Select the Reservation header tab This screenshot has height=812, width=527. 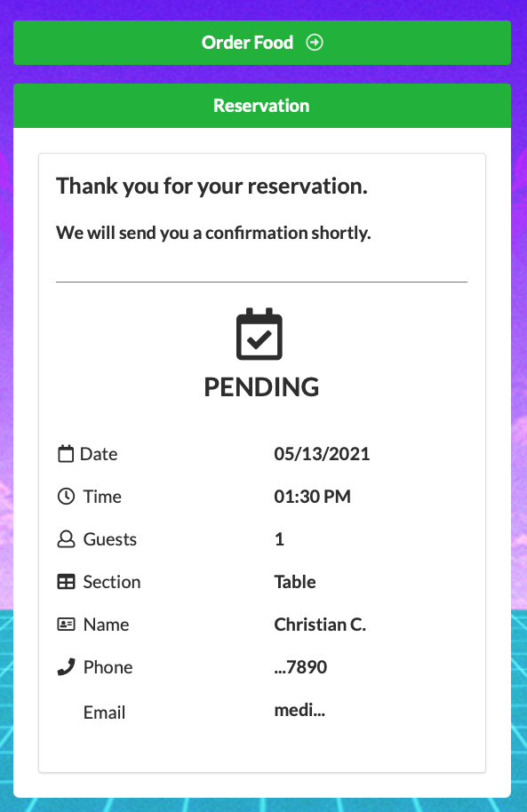click(x=262, y=106)
